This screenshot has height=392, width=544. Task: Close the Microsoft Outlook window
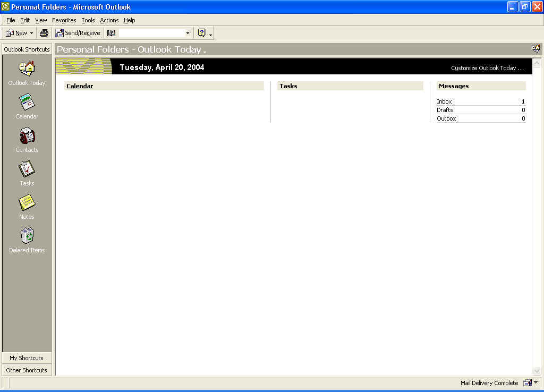537,7
